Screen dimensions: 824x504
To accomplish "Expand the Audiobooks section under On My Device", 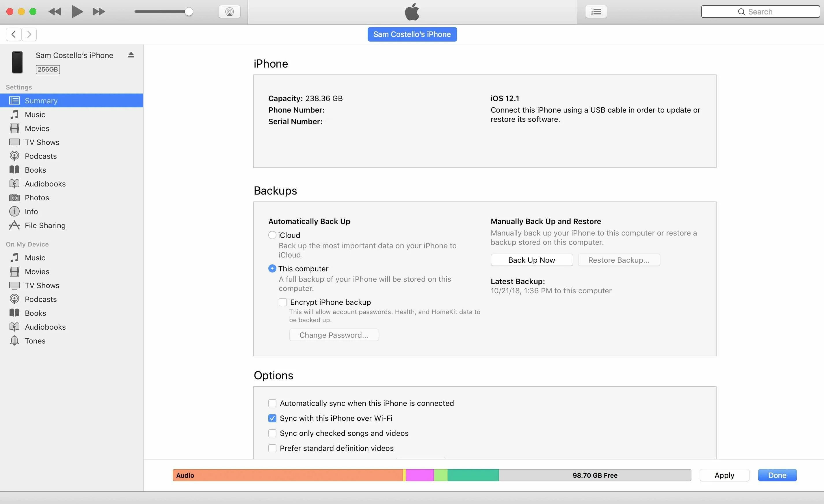I will (45, 326).
